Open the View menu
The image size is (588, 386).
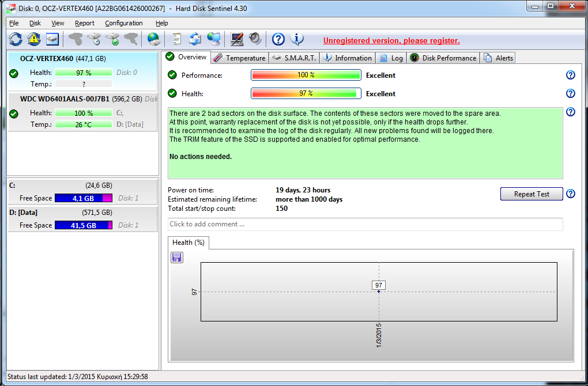[58, 23]
